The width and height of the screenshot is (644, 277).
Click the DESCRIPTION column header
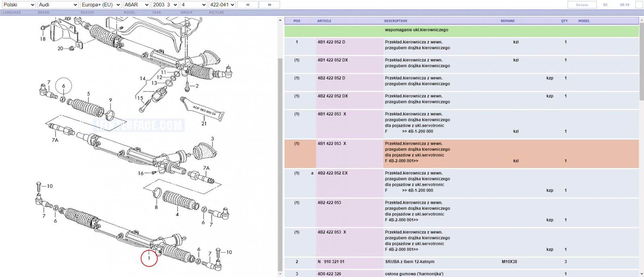396,21
